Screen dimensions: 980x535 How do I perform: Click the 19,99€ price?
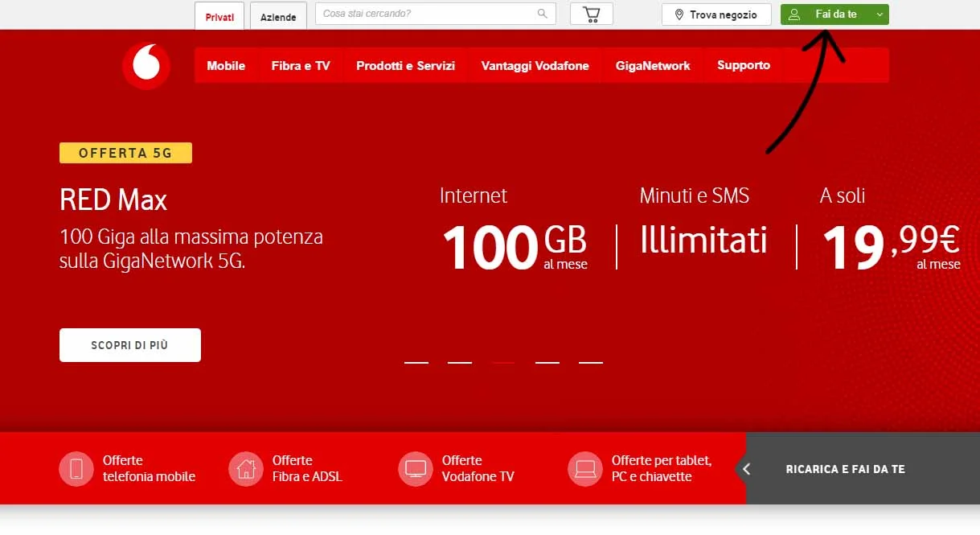891,246
